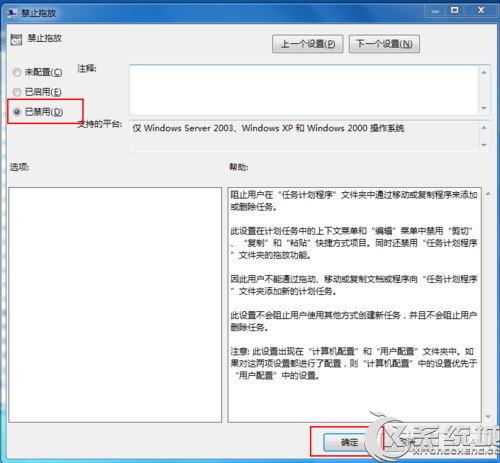The width and height of the screenshot is (500, 463).
Task: Close the 禁止拖放 dialog window
Action: point(481,10)
